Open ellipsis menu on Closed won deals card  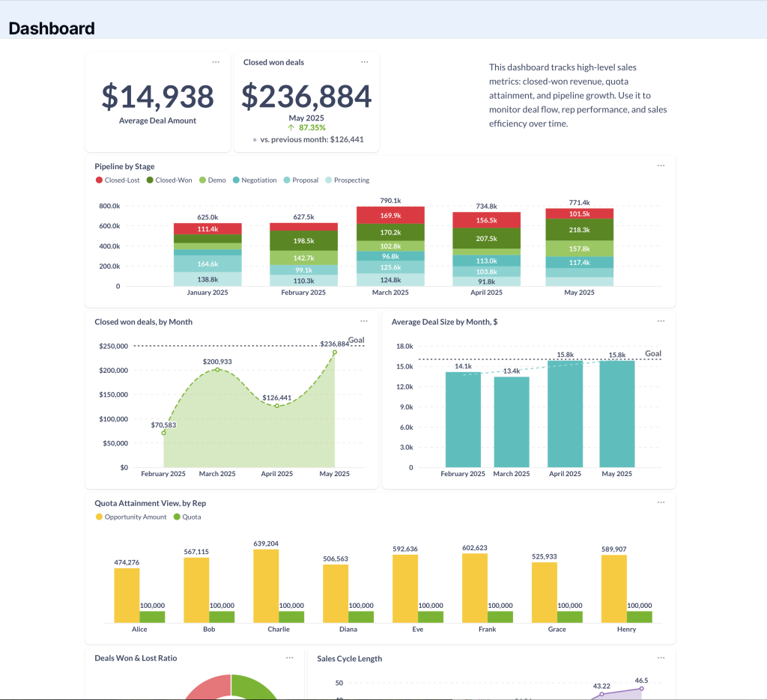pyautogui.click(x=365, y=62)
